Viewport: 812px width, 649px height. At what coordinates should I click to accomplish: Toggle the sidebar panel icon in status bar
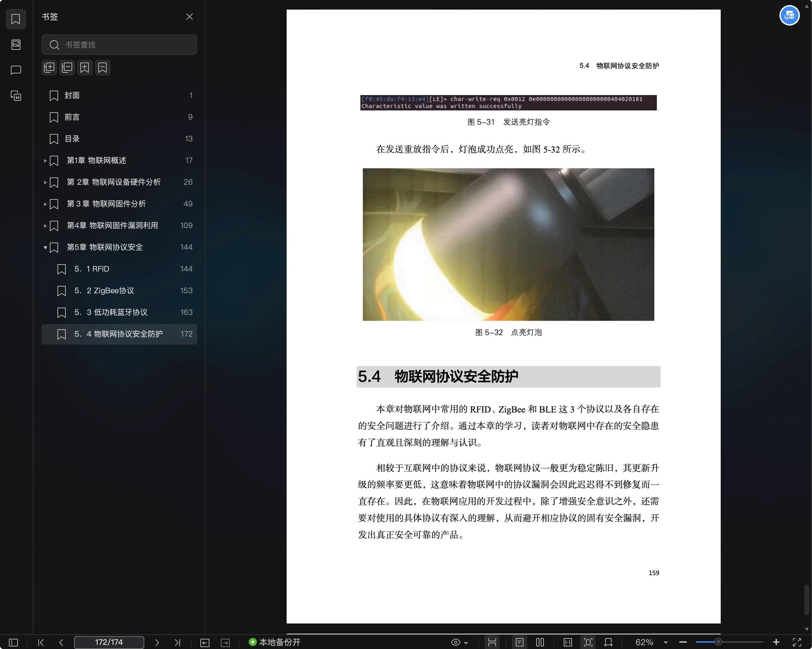pos(13,642)
